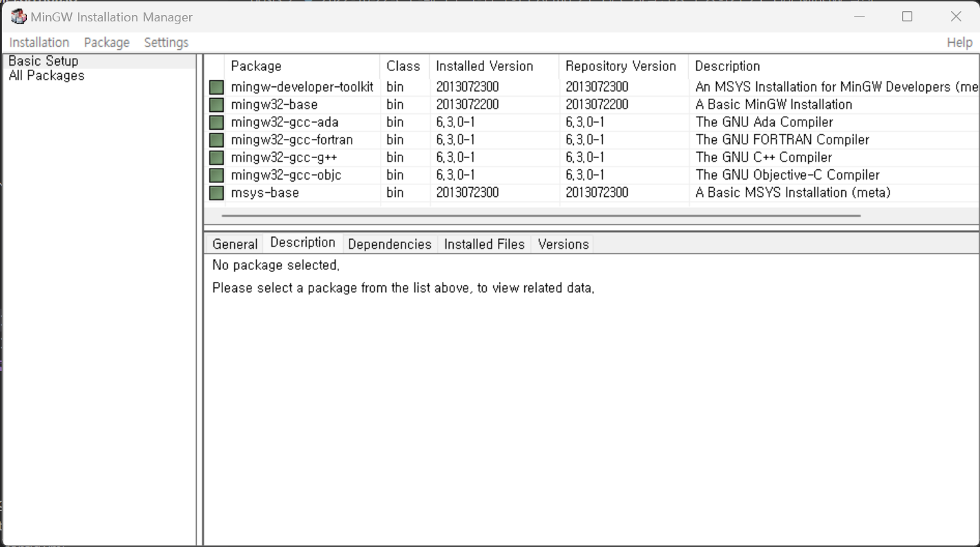Open the Package menu
This screenshot has height=547, width=980.
click(106, 42)
